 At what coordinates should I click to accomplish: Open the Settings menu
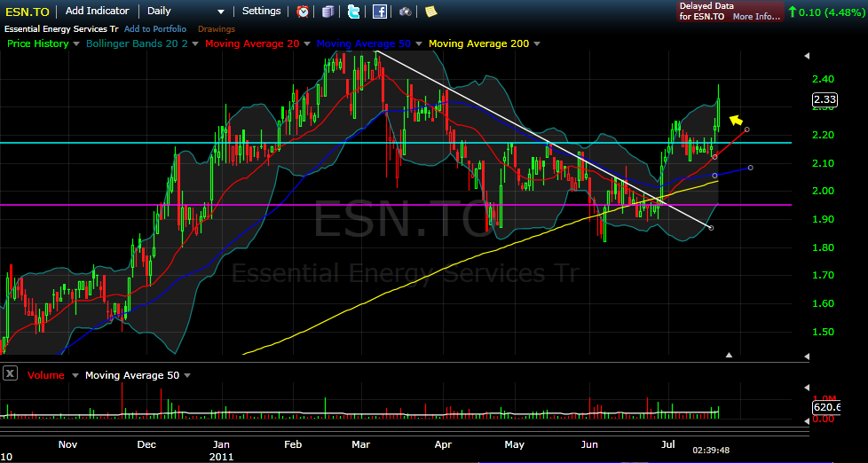click(261, 11)
